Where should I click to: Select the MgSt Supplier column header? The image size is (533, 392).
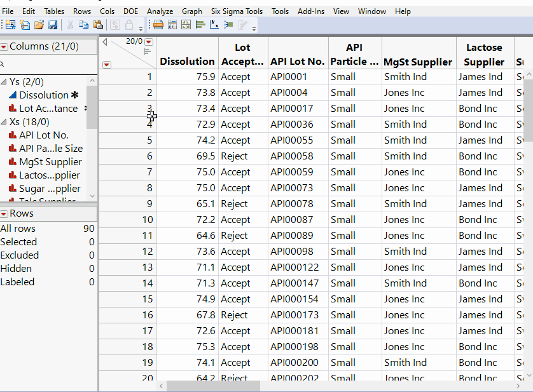(x=418, y=62)
